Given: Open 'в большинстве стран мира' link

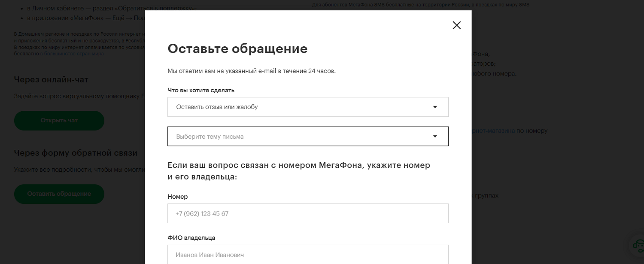Looking at the screenshot, I should 72,54.
